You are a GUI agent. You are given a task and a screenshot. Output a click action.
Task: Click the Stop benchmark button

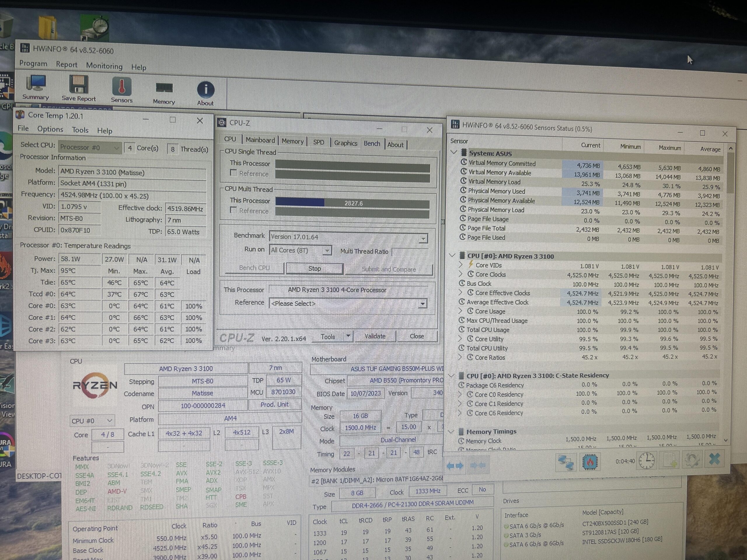pos(315,269)
